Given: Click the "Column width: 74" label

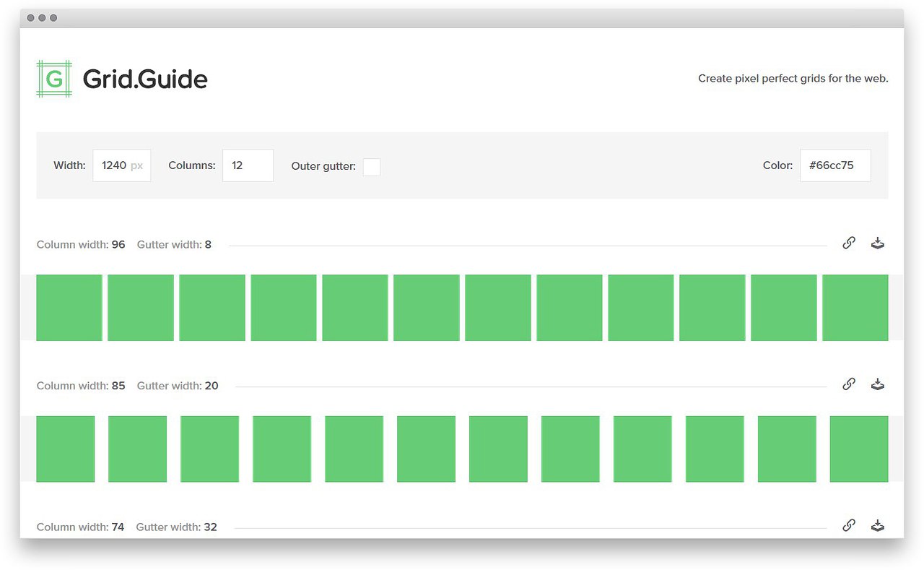Looking at the screenshot, I should 80,527.
